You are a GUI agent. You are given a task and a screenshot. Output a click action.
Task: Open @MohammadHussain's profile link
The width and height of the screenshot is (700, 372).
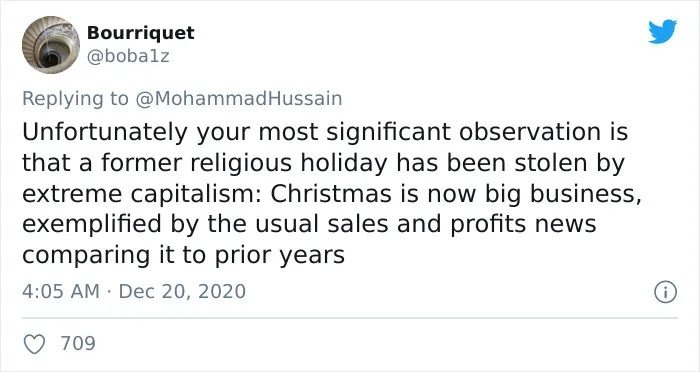click(238, 98)
